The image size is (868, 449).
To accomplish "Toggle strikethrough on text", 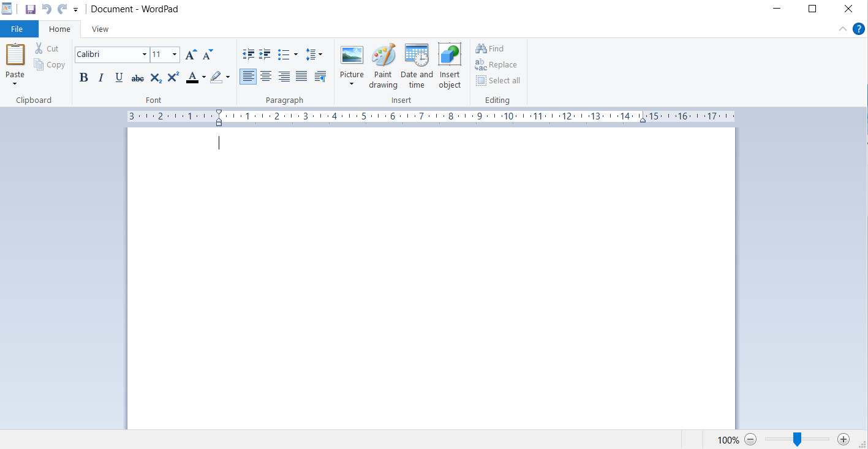I will (137, 77).
